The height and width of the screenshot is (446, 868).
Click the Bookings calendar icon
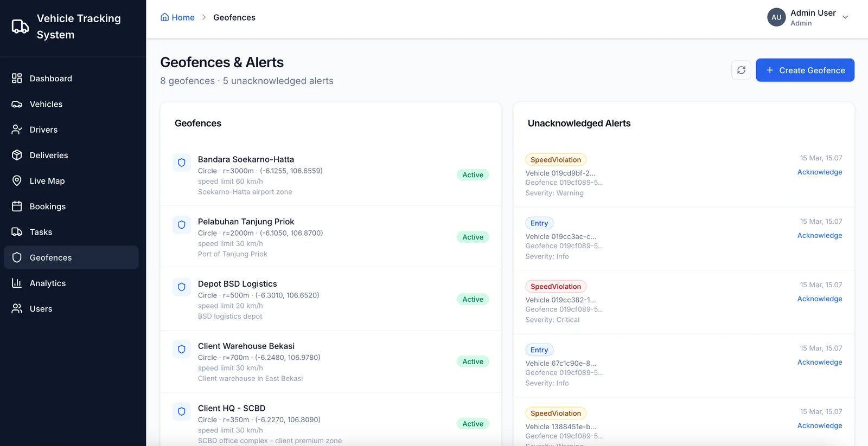(x=17, y=206)
